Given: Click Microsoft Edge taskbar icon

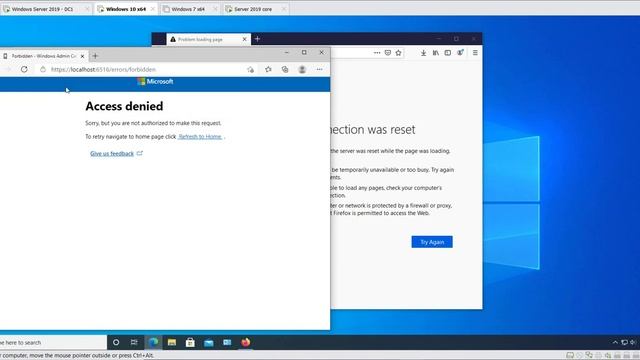Looking at the screenshot, I should 153,342.
